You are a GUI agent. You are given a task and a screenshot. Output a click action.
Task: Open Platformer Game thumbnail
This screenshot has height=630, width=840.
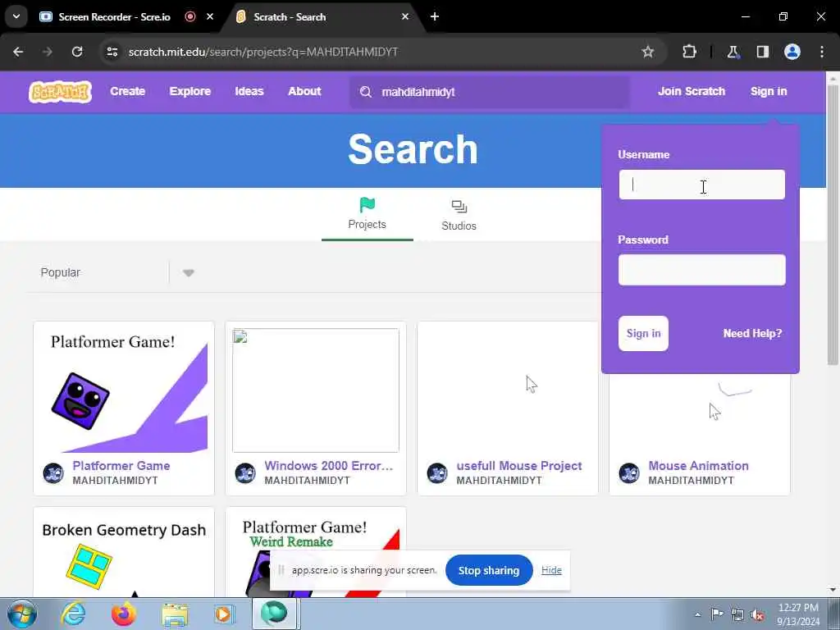[x=124, y=390]
